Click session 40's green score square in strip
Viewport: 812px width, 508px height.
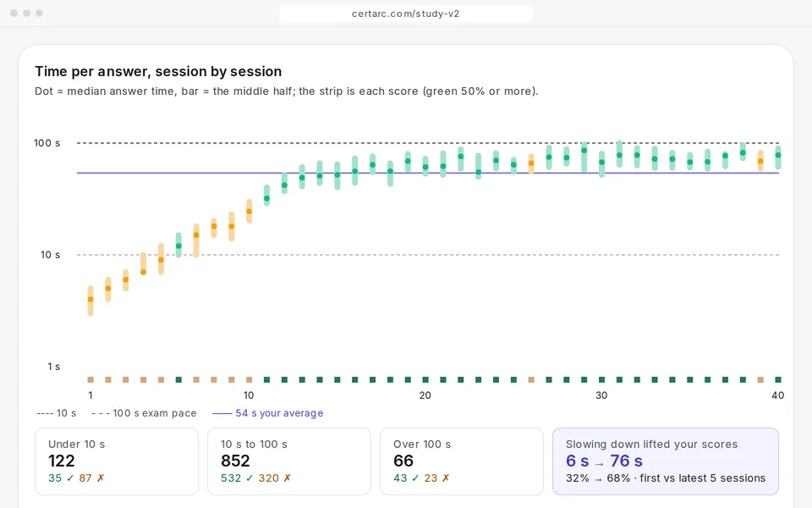point(778,380)
